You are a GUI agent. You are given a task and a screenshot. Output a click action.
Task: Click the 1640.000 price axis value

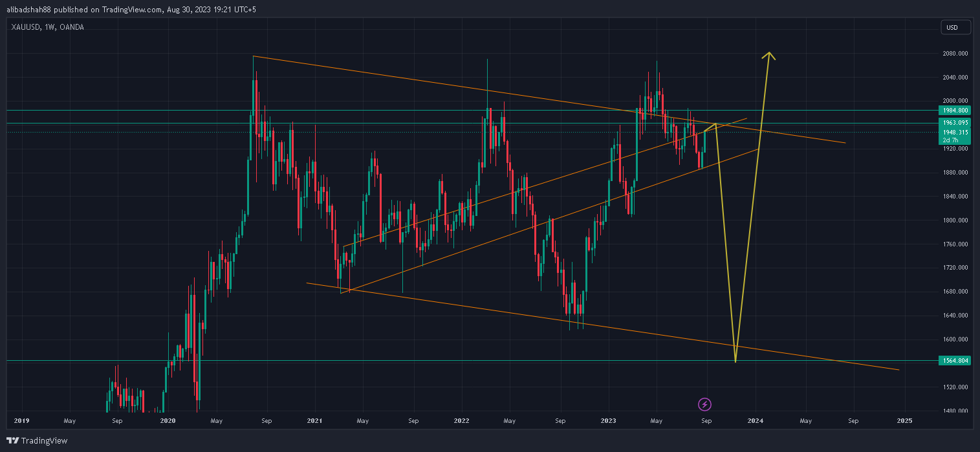click(955, 316)
